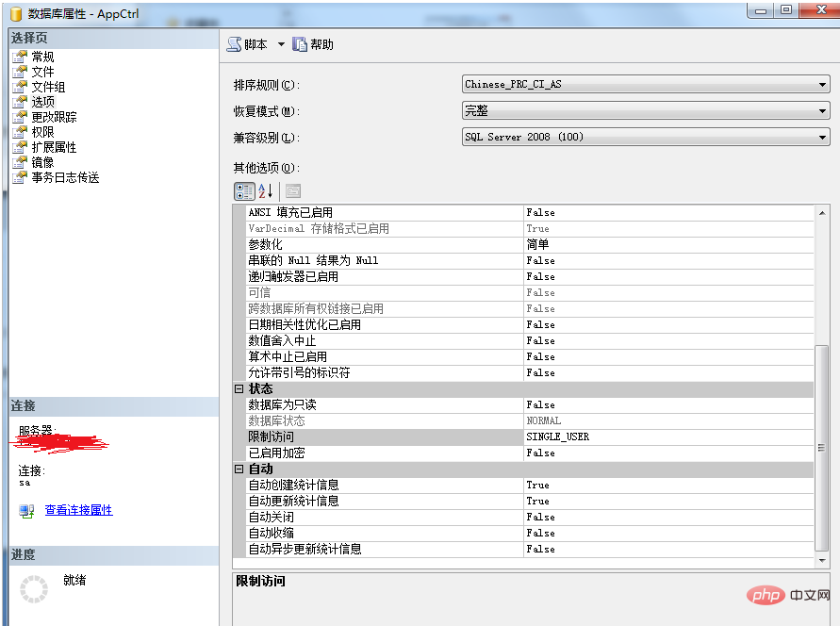This screenshot has width=840, height=626.
Task: Select the 文件组 page
Action: [48, 86]
